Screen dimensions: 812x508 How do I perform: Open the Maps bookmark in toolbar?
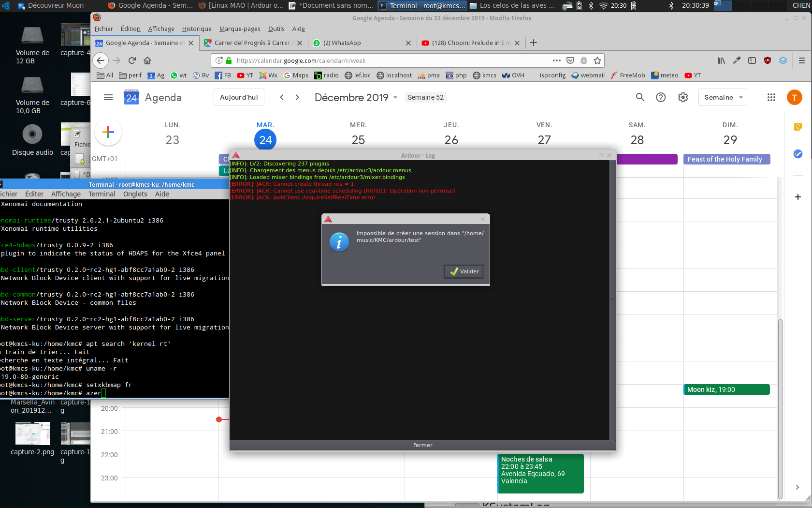[296, 75]
